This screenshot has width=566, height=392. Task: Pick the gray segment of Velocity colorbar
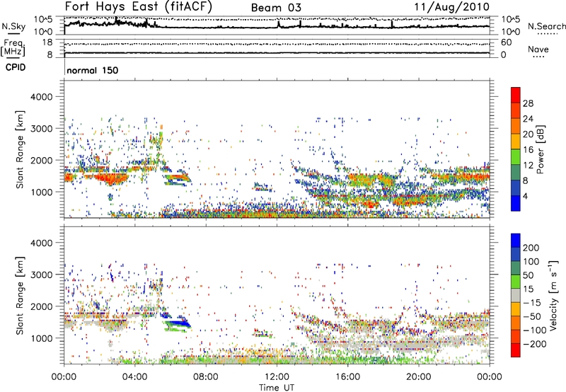pyautogui.click(x=516, y=296)
